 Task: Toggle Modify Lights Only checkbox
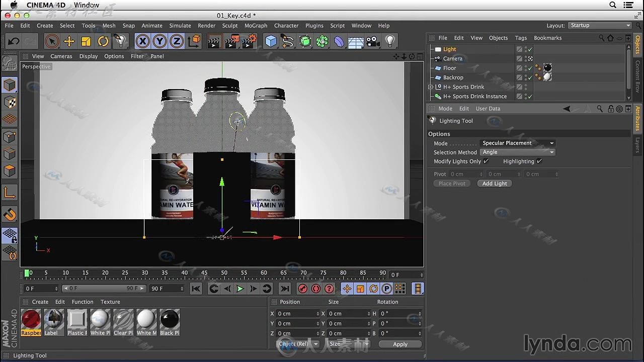point(486,161)
